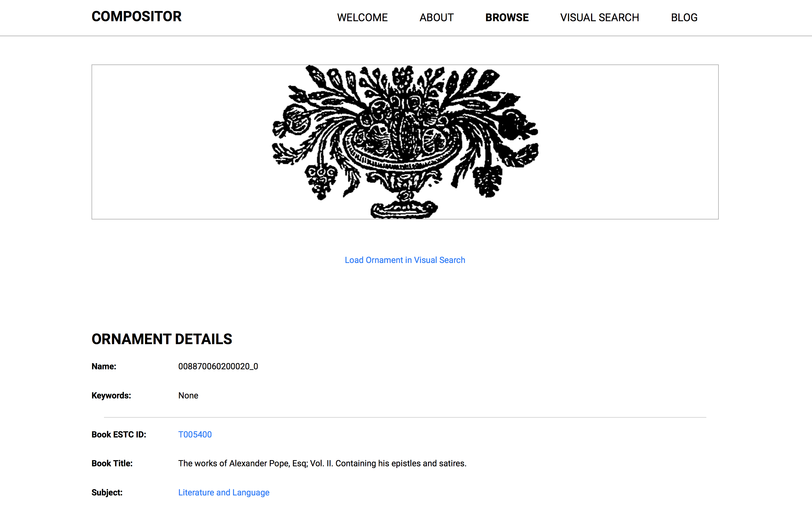
Task: Open the Visual Search page
Action: 600,18
